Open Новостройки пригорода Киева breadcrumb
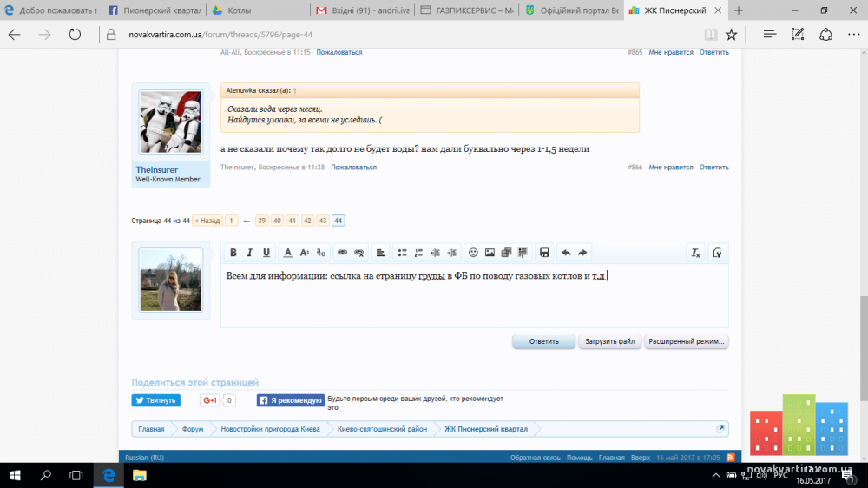868x488 pixels. (270, 429)
